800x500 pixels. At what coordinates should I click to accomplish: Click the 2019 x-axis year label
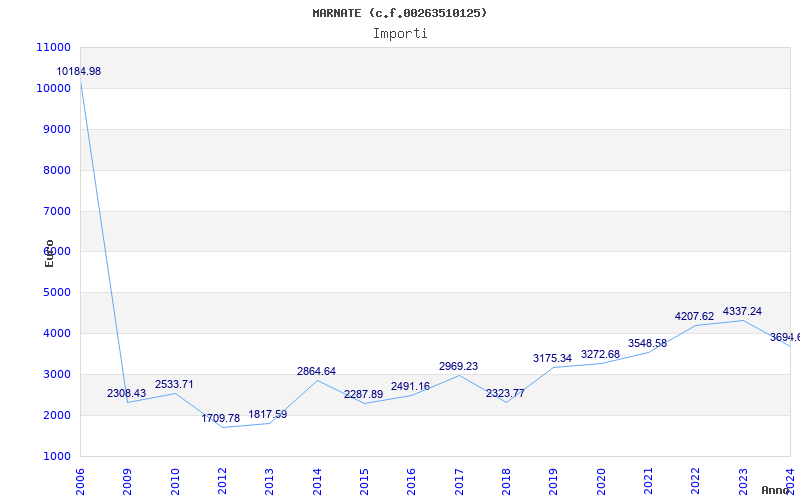554,482
